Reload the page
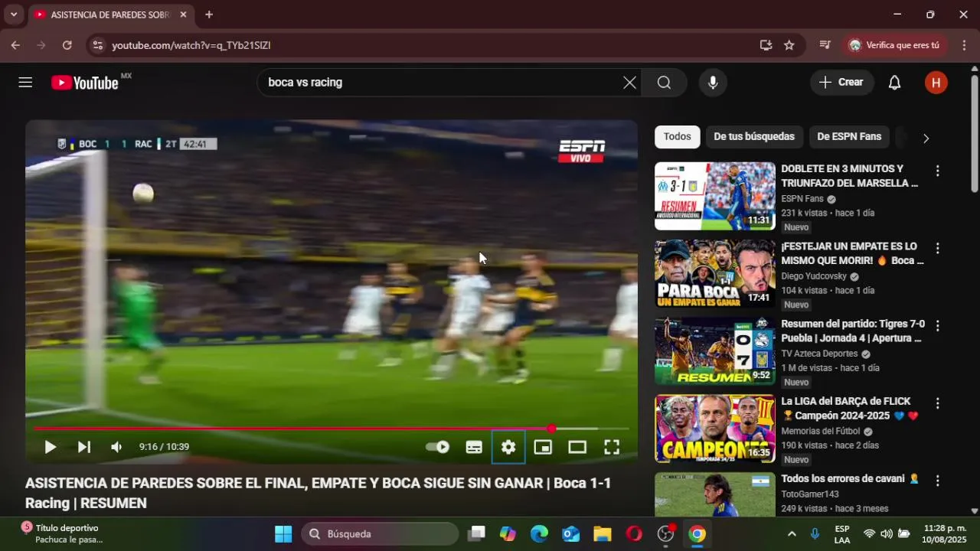Image resolution: width=980 pixels, height=551 pixels. click(67, 45)
